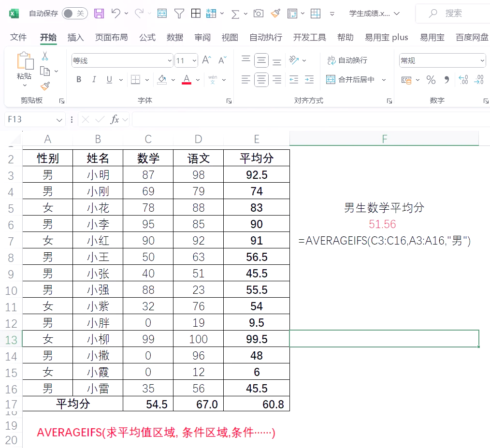Click the Top Align icon
The image size is (490, 448).
pos(246,60)
